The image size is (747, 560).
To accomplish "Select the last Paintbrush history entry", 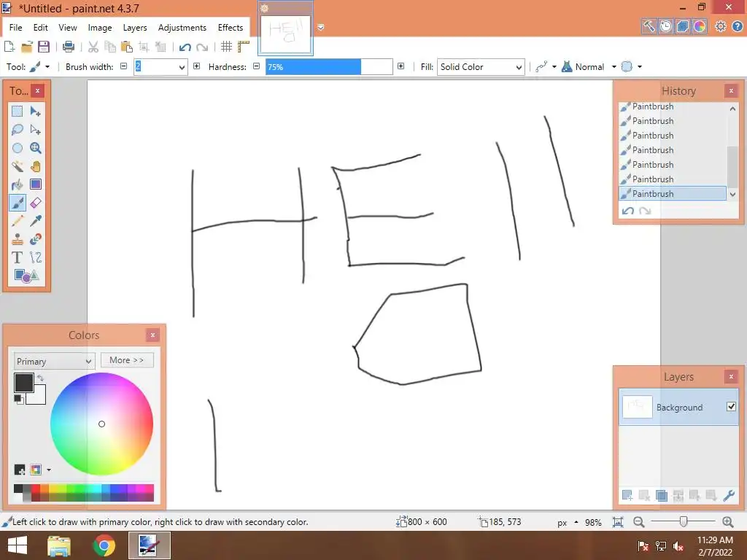I will (672, 193).
